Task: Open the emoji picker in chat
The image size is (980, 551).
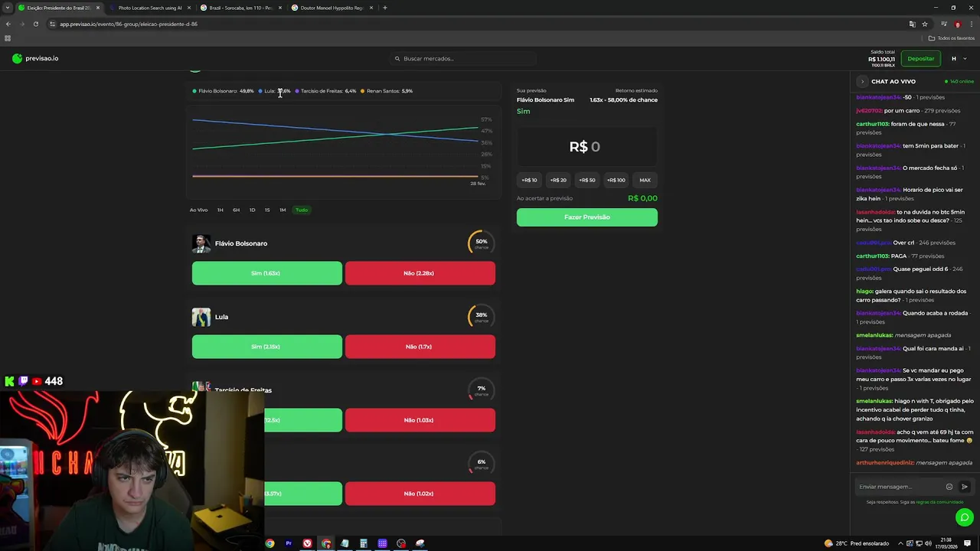Action: click(949, 487)
